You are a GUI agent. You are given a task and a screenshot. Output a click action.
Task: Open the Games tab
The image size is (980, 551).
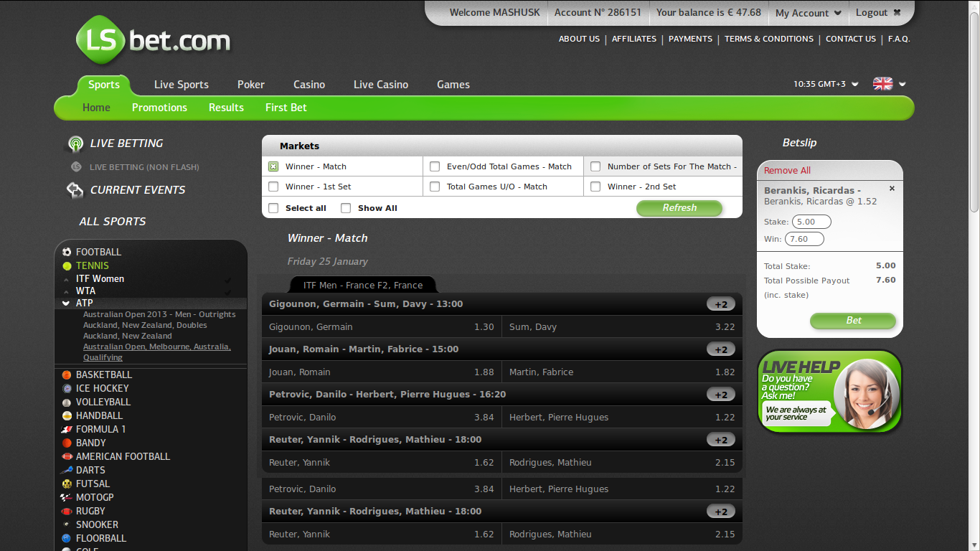[x=453, y=85]
